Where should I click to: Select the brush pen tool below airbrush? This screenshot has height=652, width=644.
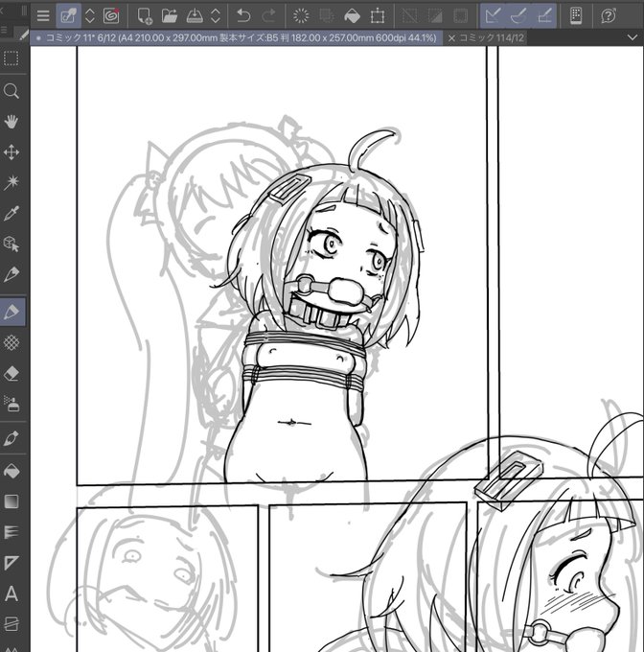pos(11,438)
